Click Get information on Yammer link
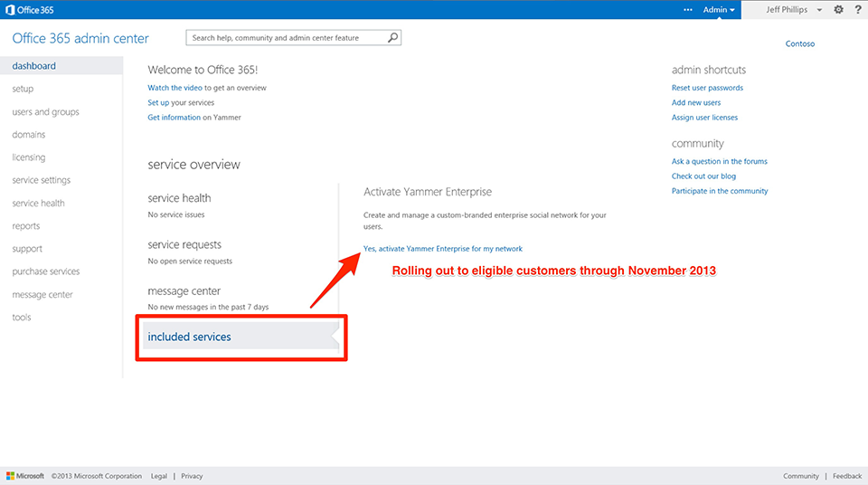Viewport: 868px width, 485px height. click(174, 118)
